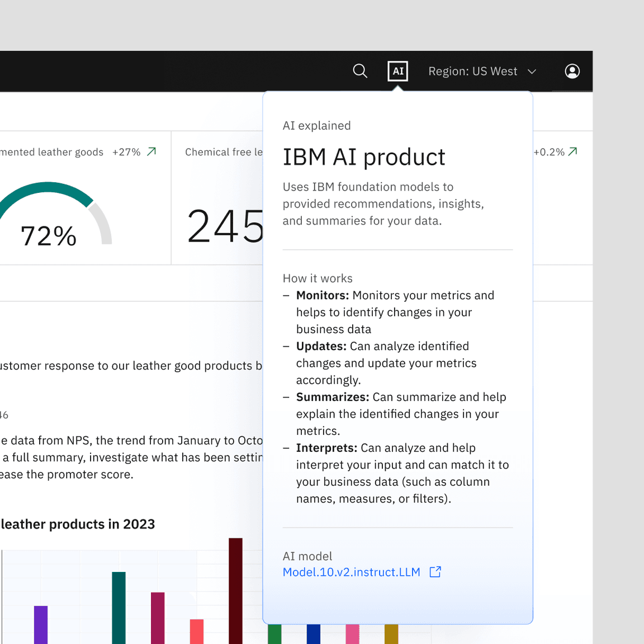Toggle the AI label button in header
The height and width of the screenshot is (644, 644).
(x=397, y=71)
